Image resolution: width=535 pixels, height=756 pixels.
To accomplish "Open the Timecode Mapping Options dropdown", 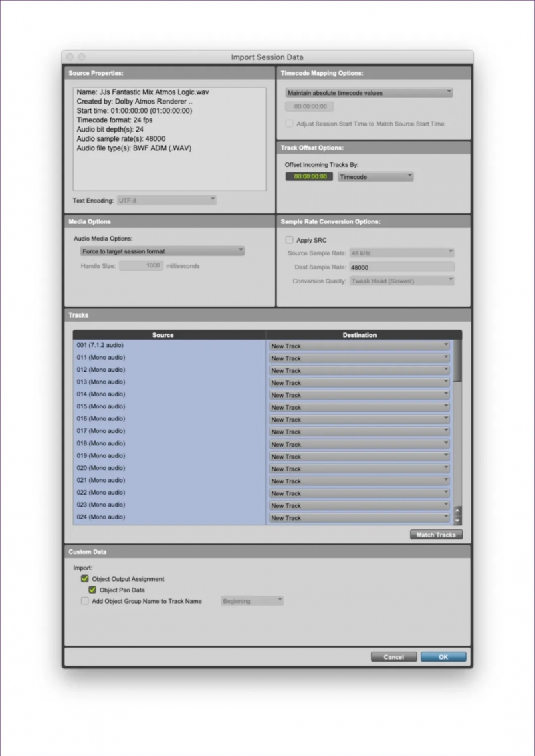I will [368, 92].
